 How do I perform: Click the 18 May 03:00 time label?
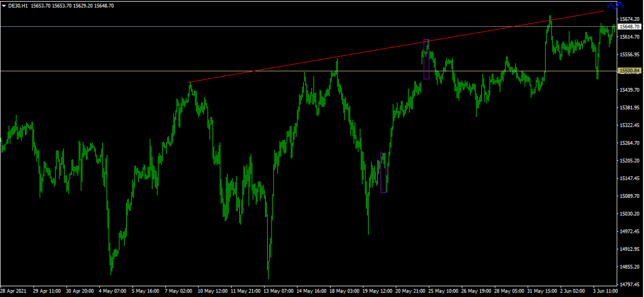[346, 292]
